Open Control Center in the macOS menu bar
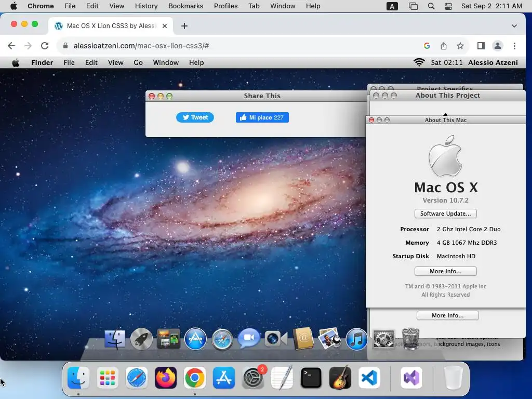 tap(448, 6)
